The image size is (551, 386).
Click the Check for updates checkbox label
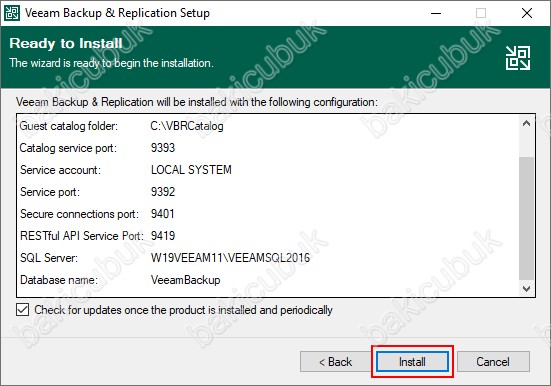pyautogui.click(x=183, y=310)
